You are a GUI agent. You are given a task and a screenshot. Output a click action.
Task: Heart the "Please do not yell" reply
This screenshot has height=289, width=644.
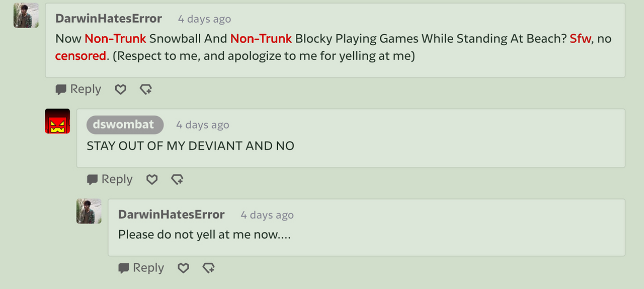pos(184,268)
